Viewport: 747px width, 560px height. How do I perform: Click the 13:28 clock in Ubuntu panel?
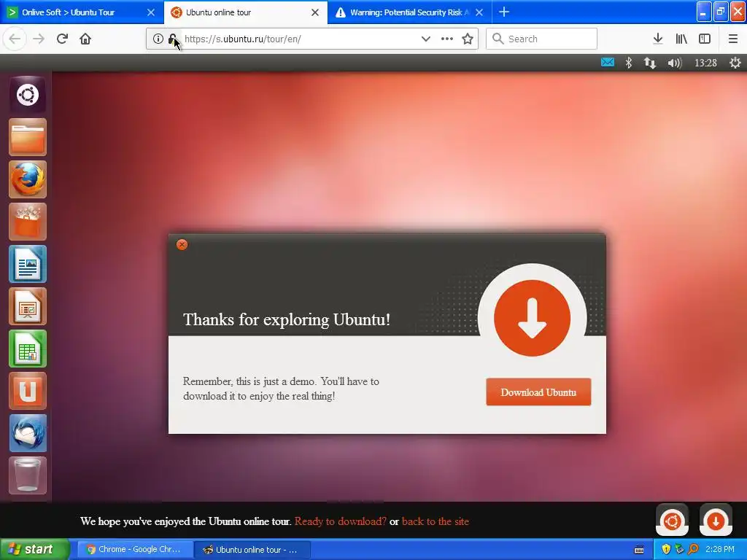click(x=705, y=63)
